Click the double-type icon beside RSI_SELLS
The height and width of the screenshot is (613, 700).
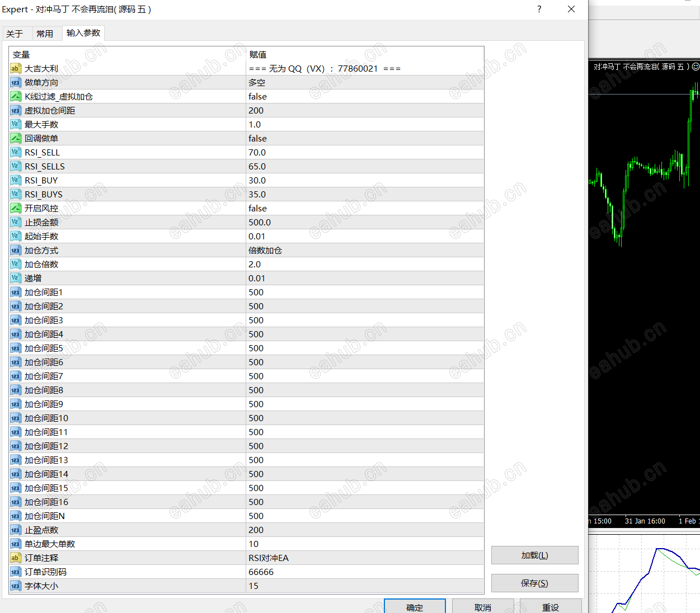pyautogui.click(x=16, y=166)
